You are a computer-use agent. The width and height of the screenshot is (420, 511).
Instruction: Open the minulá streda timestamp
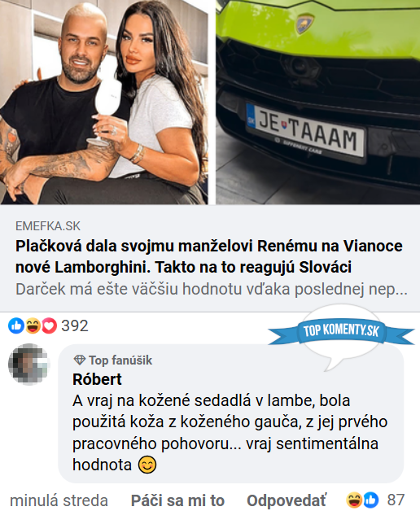59,500
